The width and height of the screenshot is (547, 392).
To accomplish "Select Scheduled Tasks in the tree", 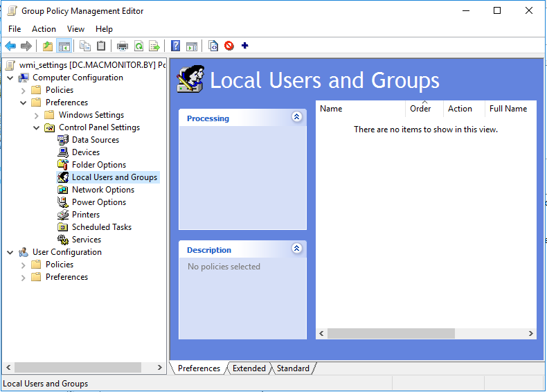I will pyautogui.click(x=101, y=227).
